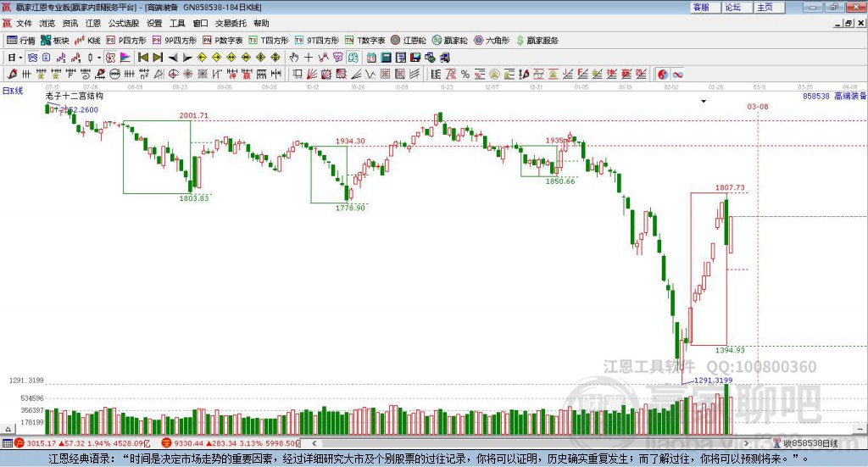868x467 pixels.
Task: Expand the candlestick style dropdown arrow
Action: pyautogui.click(x=99, y=58)
